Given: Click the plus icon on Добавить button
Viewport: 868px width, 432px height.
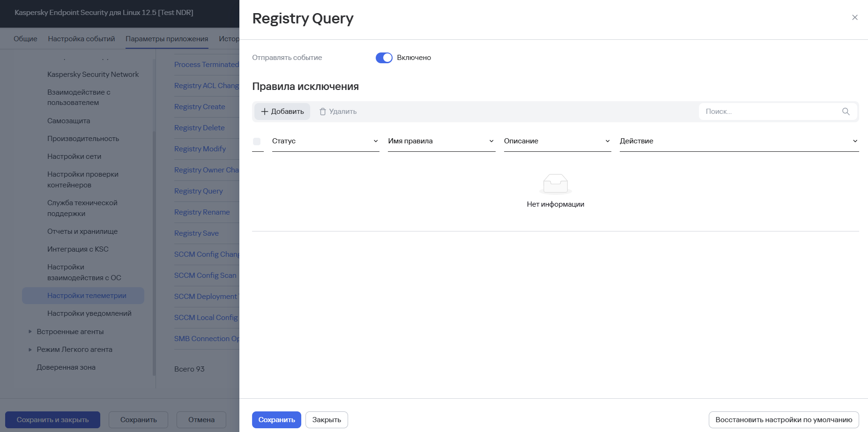Looking at the screenshot, I should (265, 112).
